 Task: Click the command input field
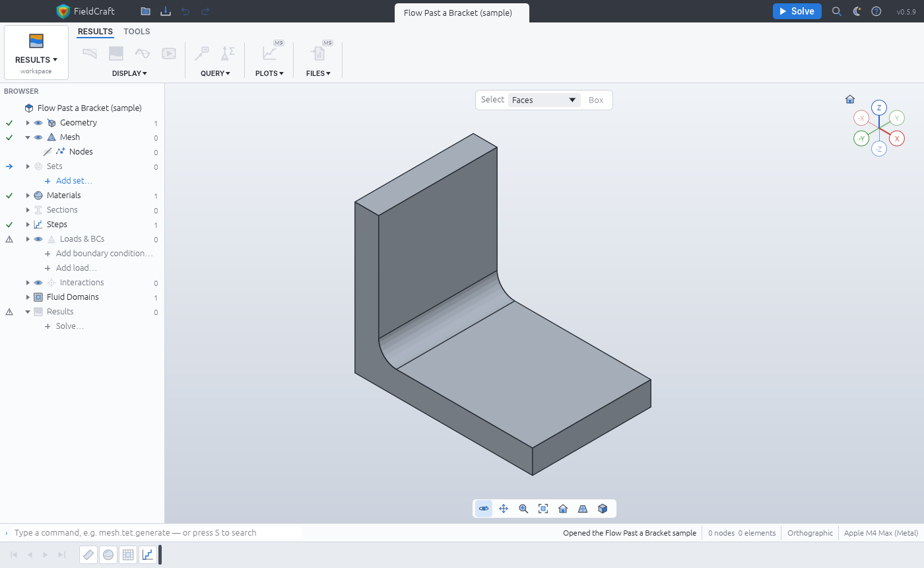(x=158, y=533)
